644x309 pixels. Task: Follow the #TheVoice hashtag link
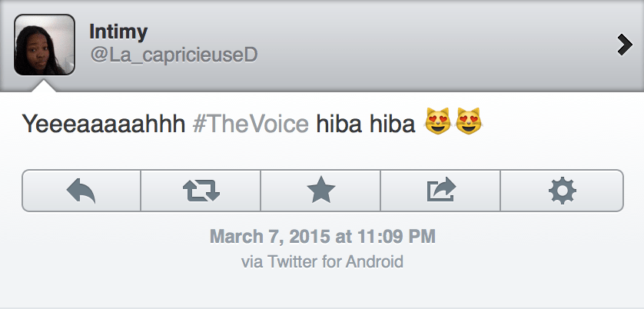250,123
